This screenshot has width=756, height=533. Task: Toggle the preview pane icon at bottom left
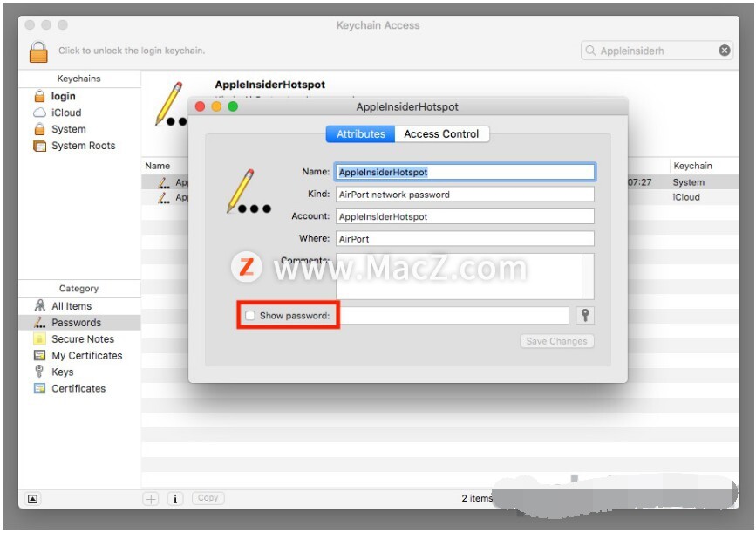click(x=32, y=499)
